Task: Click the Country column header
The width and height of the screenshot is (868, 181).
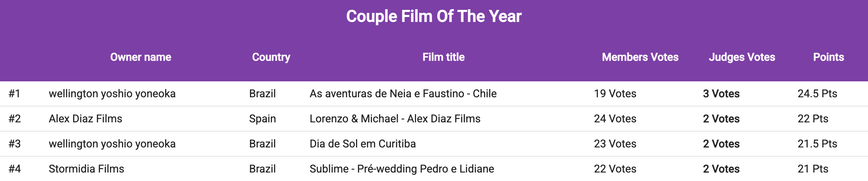Action: pos(271,57)
